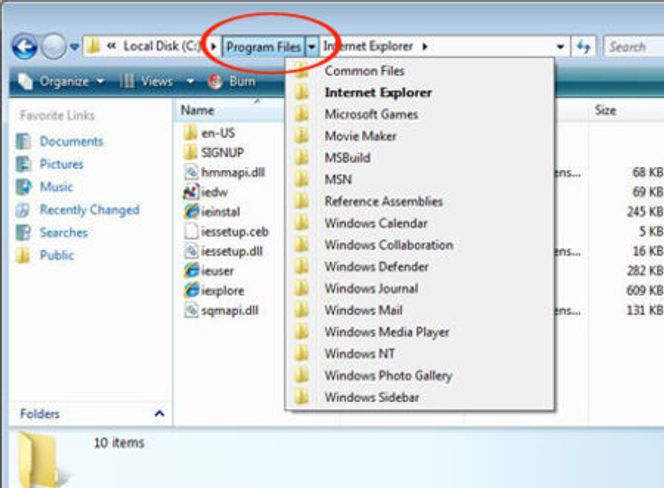
Task: Select the iessetup.dll file
Action: click(x=224, y=252)
